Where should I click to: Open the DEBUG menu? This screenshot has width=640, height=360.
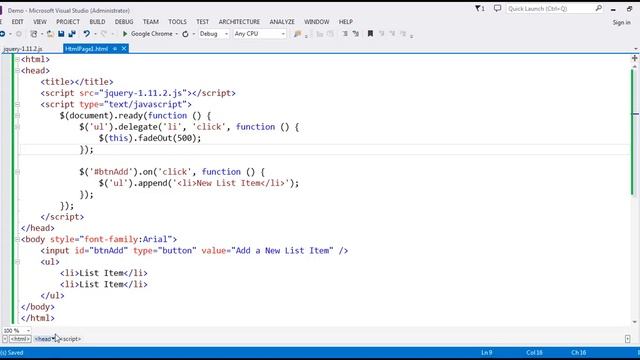click(x=124, y=22)
